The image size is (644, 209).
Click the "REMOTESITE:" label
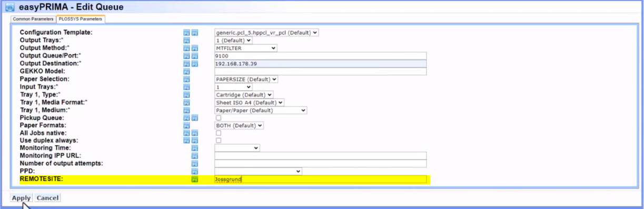click(42, 179)
